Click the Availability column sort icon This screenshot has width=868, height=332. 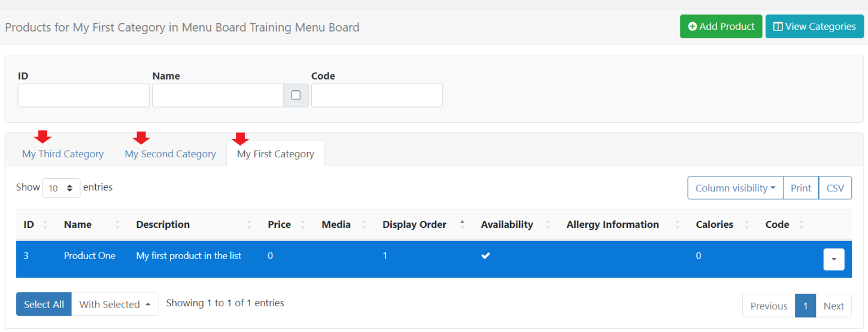(x=548, y=225)
